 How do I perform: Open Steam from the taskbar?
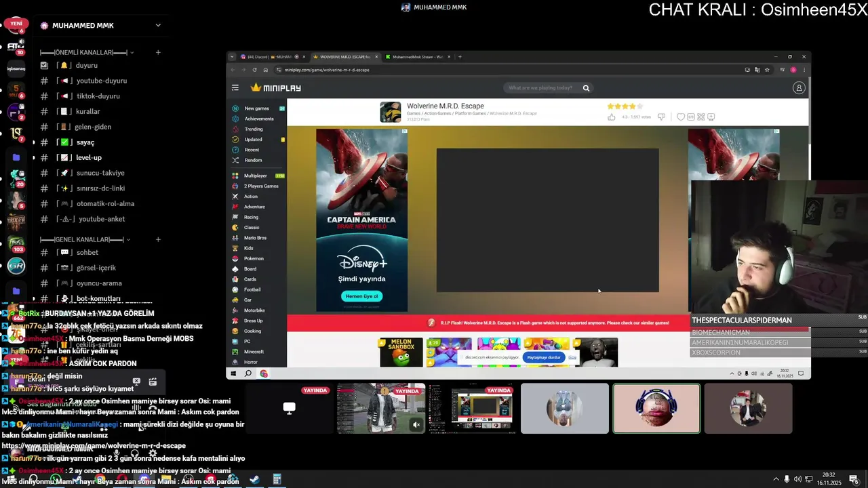pyautogui.click(x=254, y=479)
